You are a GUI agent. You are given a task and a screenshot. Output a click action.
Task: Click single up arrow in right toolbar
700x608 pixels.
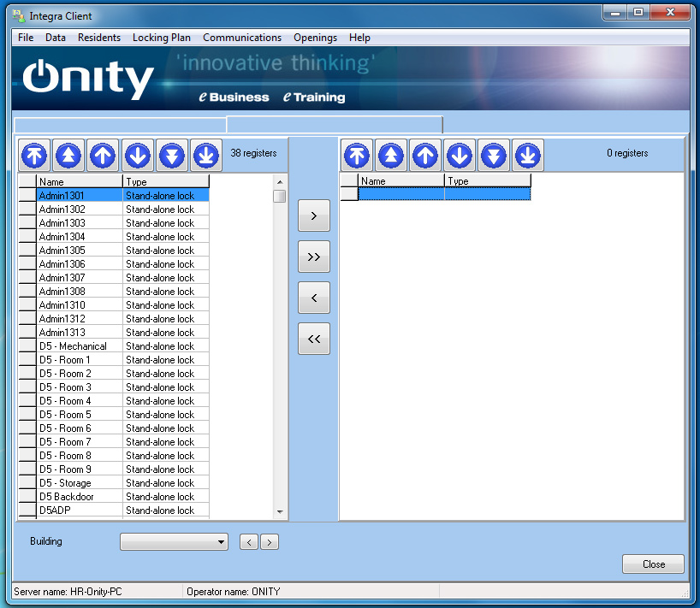click(x=425, y=156)
